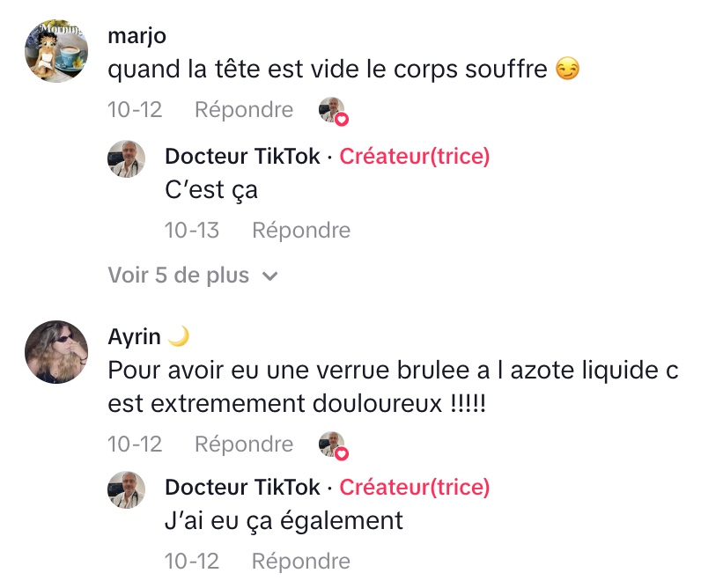Viewport: 701px width, 588px height.
Task: Open marjo's profile picture
Action: coord(56,50)
